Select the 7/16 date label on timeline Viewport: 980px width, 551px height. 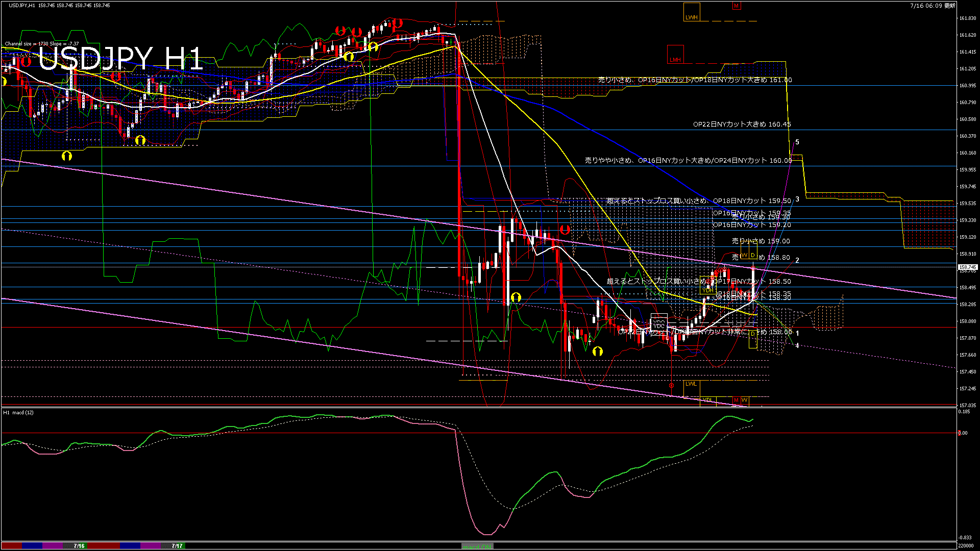[x=79, y=546]
